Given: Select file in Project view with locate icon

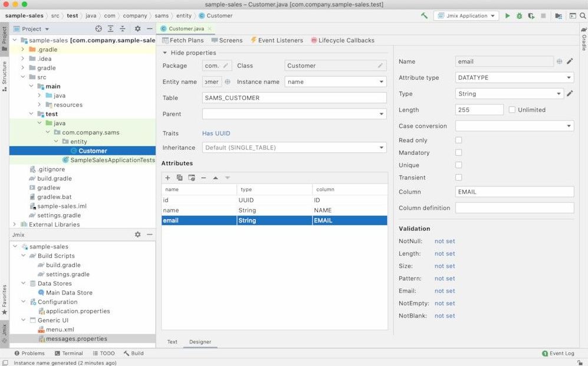Looking at the screenshot, I should [98, 28].
